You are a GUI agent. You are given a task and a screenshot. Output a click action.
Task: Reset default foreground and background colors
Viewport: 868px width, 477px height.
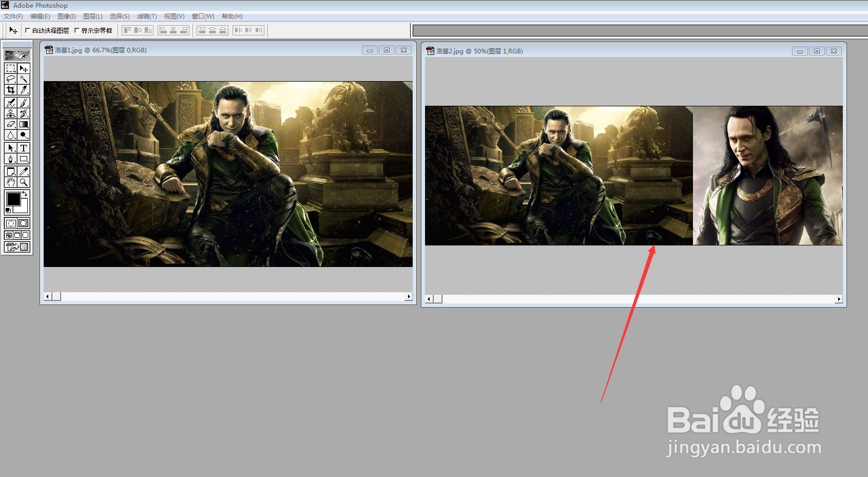(8, 211)
